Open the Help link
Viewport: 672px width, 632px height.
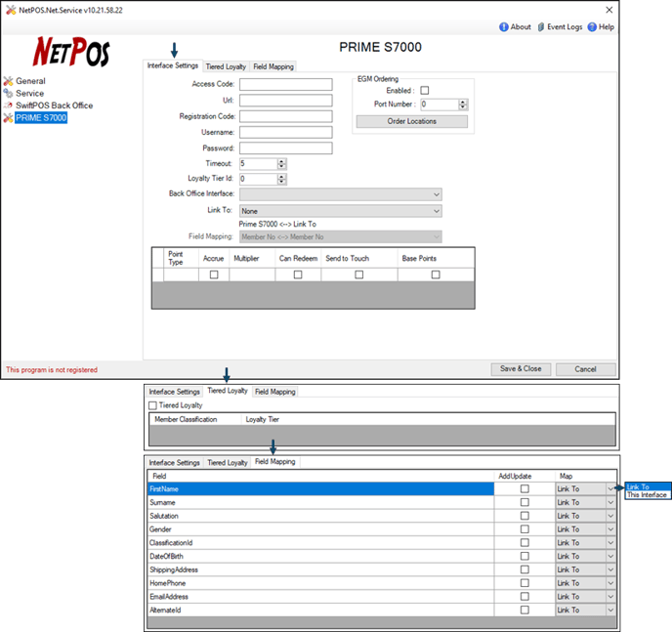tap(607, 27)
